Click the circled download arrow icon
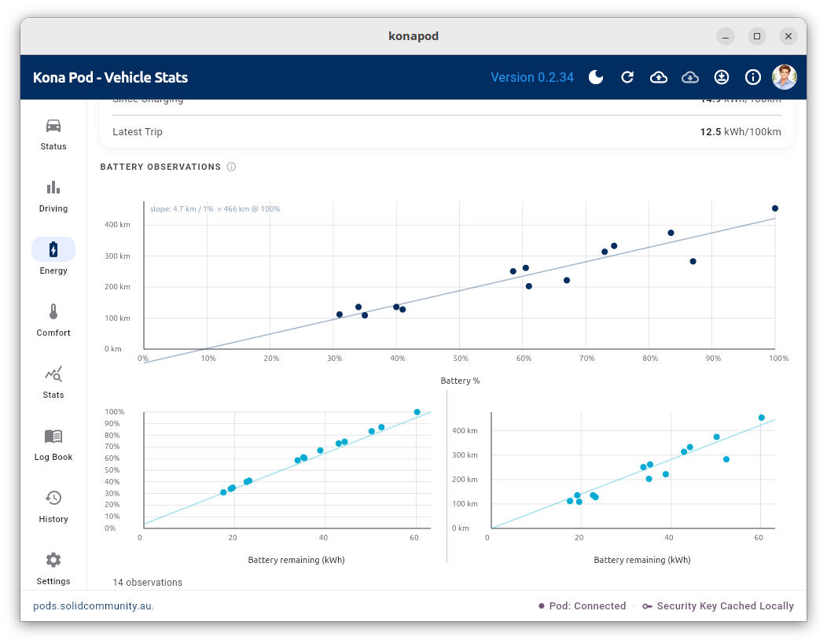 [722, 77]
